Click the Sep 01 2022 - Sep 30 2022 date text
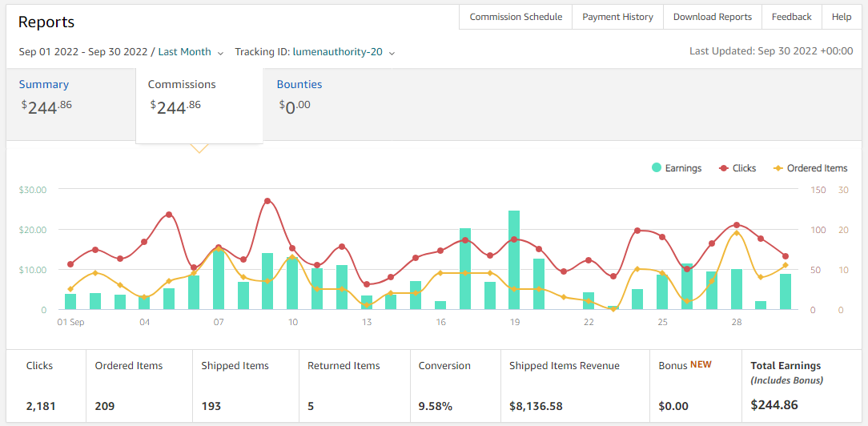Viewport: 868px width, 426px height. (x=83, y=52)
